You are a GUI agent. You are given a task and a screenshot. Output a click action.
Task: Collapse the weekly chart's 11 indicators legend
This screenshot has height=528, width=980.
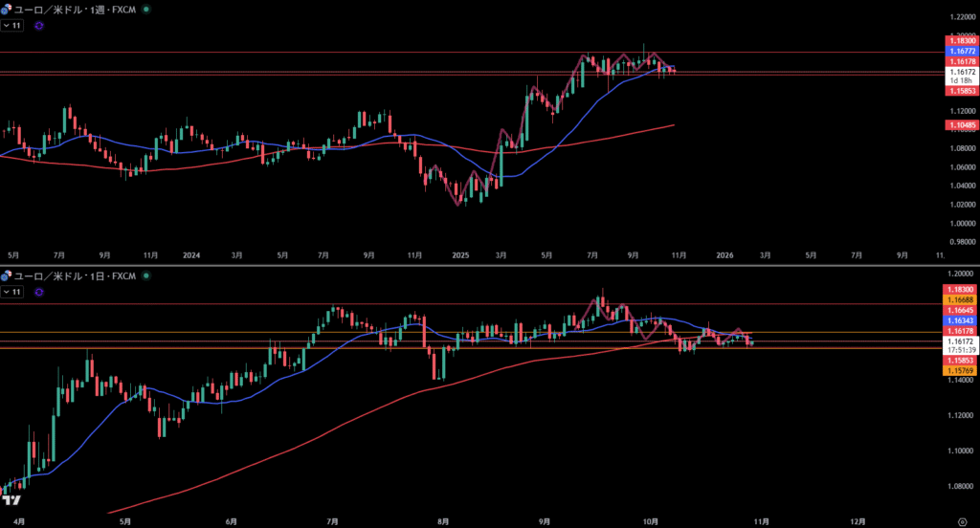[12, 26]
